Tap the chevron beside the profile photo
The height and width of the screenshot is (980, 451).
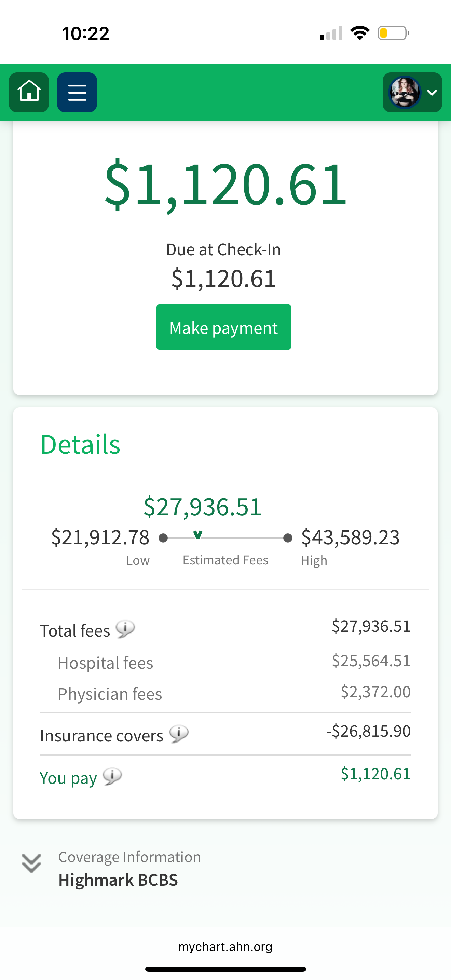click(432, 93)
